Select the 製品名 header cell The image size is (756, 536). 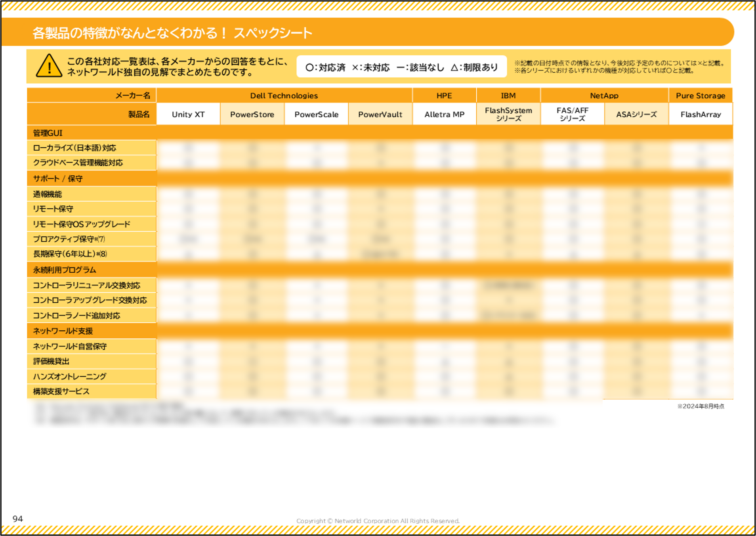(x=92, y=114)
